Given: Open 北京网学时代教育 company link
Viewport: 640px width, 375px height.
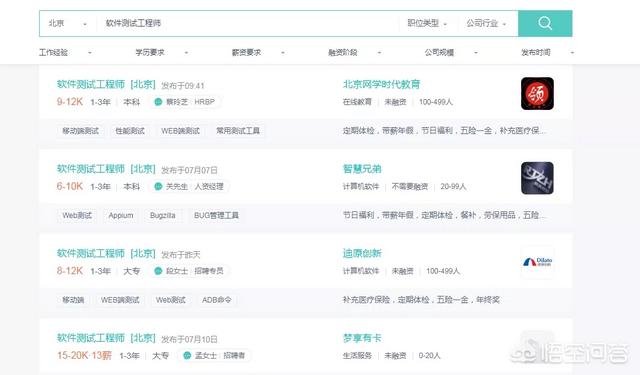Looking at the screenshot, I should [x=381, y=84].
